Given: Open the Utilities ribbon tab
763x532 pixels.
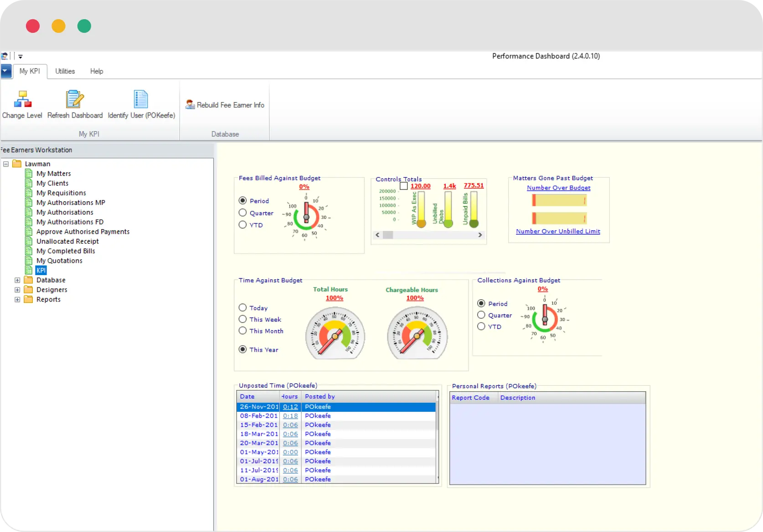Looking at the screenshot, I should coord(65,71).
